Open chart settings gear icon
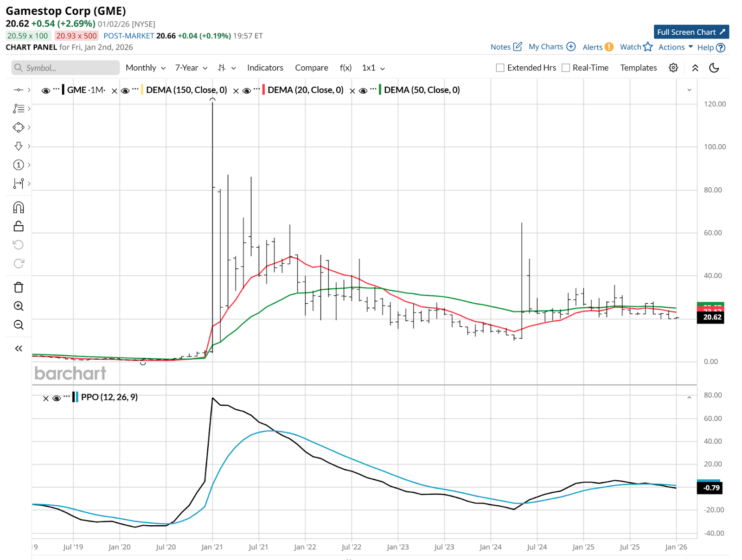 (673, 68)
